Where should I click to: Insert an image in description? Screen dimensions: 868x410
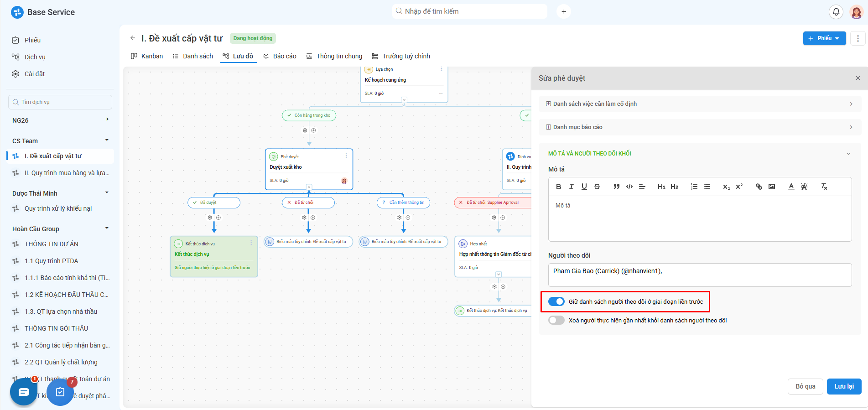coord(772,187)
